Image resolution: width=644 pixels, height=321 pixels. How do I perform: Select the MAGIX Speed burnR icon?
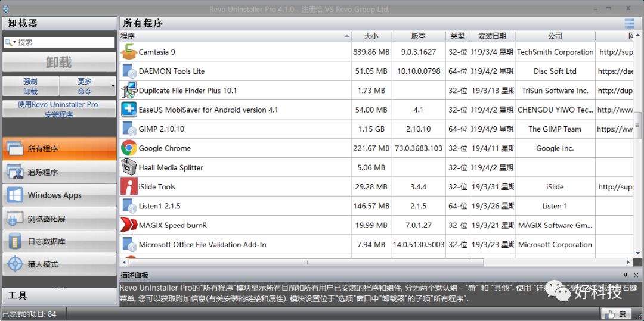coord(129,225)
